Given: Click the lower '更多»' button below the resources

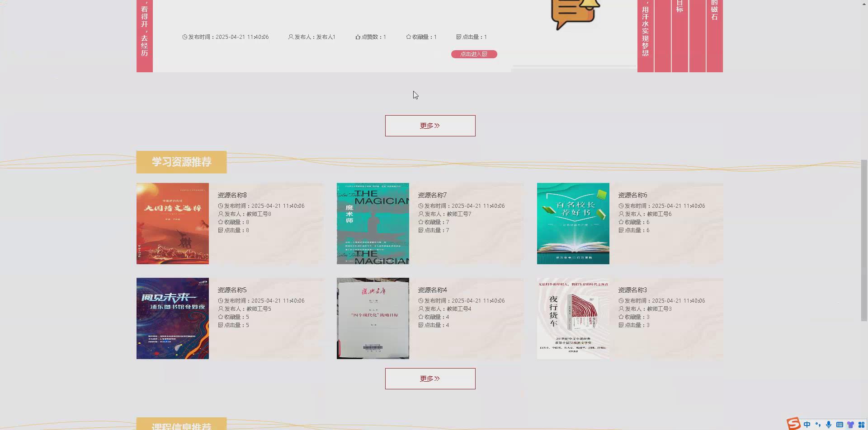Looking at the screenshot, I should [430, 379].
